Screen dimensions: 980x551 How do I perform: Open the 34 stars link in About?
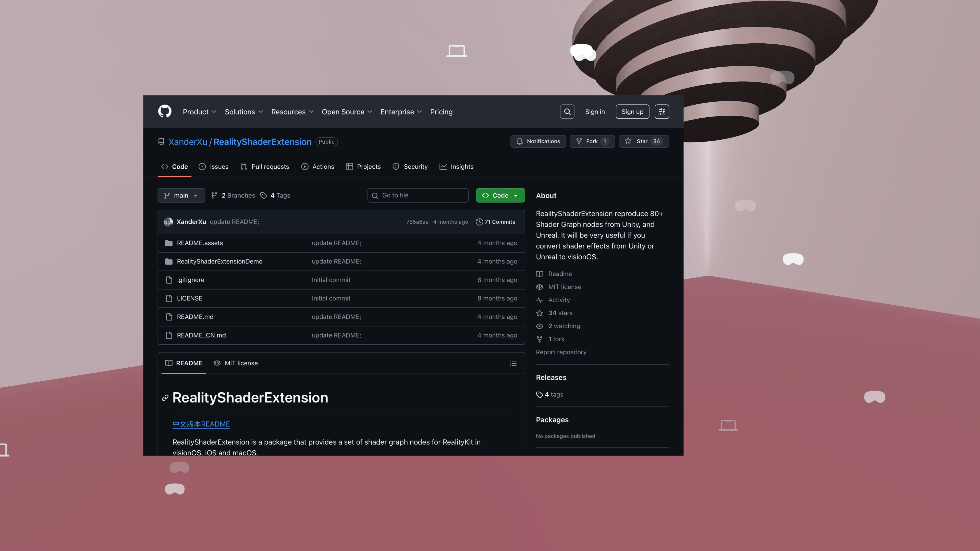(x=560, y=313)
